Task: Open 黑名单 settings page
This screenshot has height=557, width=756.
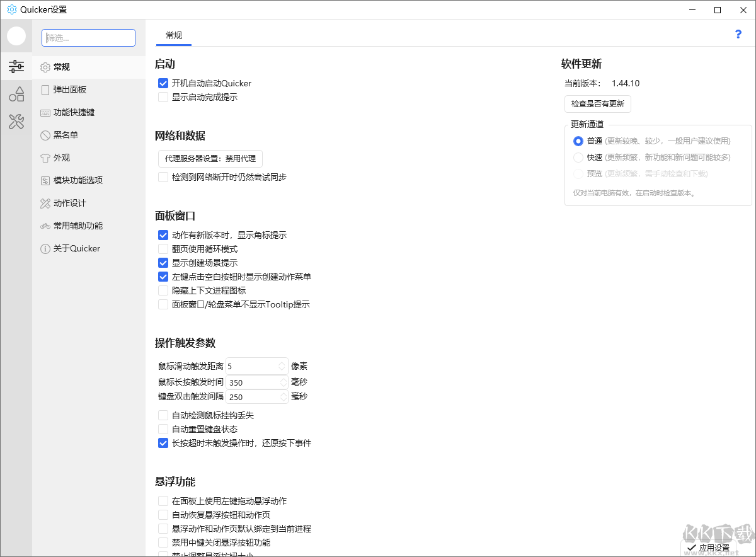Action: point(89,135)
